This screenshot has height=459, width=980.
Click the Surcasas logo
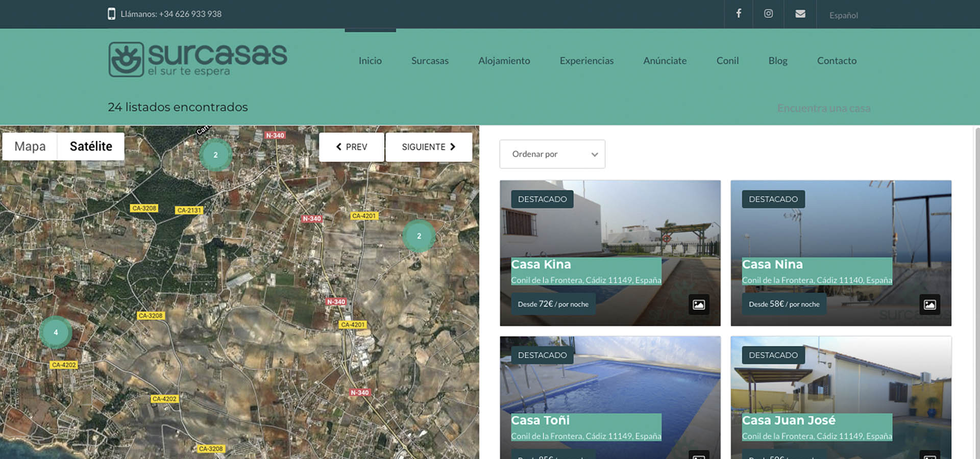(198, 59)
